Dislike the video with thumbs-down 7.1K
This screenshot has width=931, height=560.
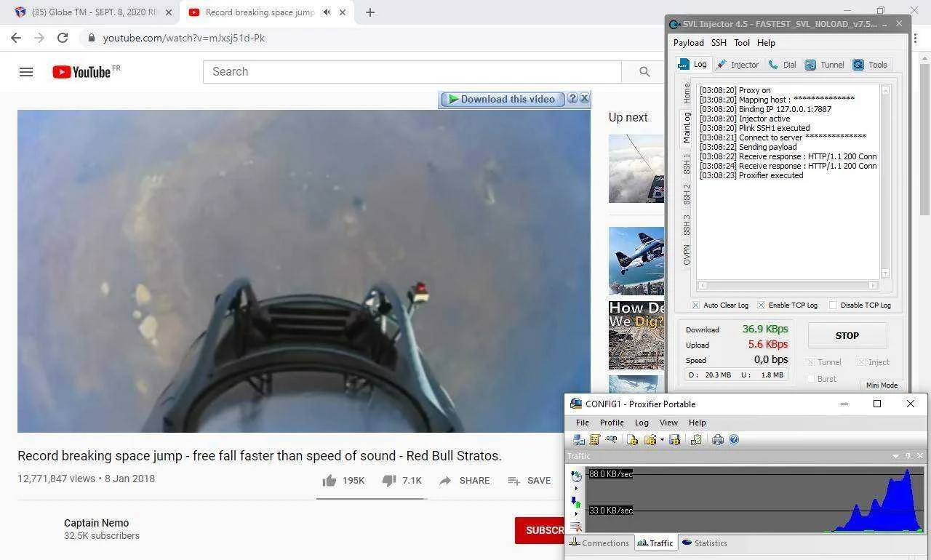402,481
